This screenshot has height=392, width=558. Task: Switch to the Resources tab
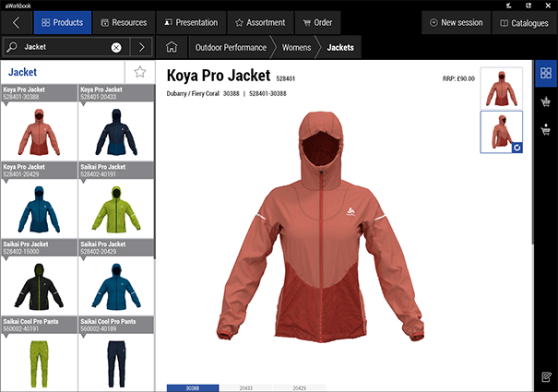(123, 22)
